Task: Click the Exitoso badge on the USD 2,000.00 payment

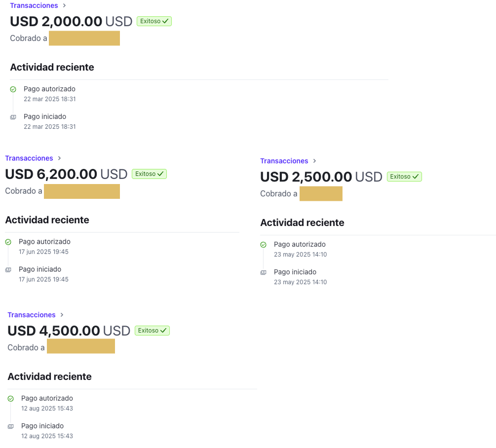Action: point(154,21)
